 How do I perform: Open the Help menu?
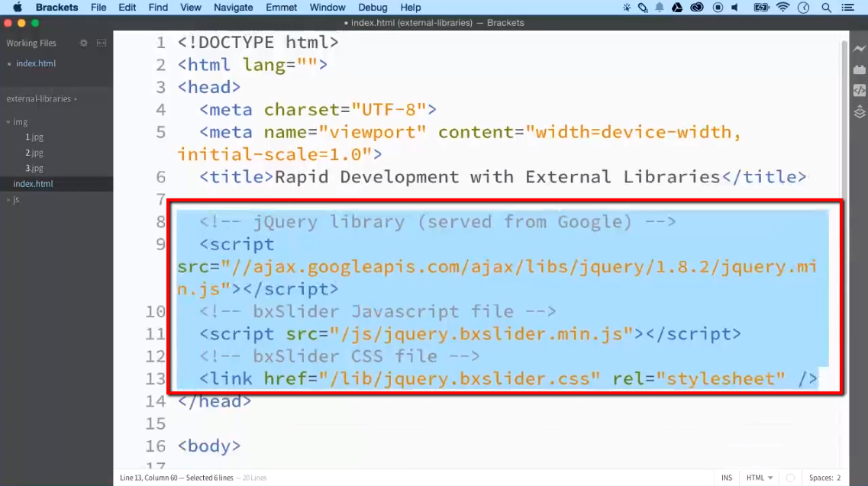(x=410, y=7)
